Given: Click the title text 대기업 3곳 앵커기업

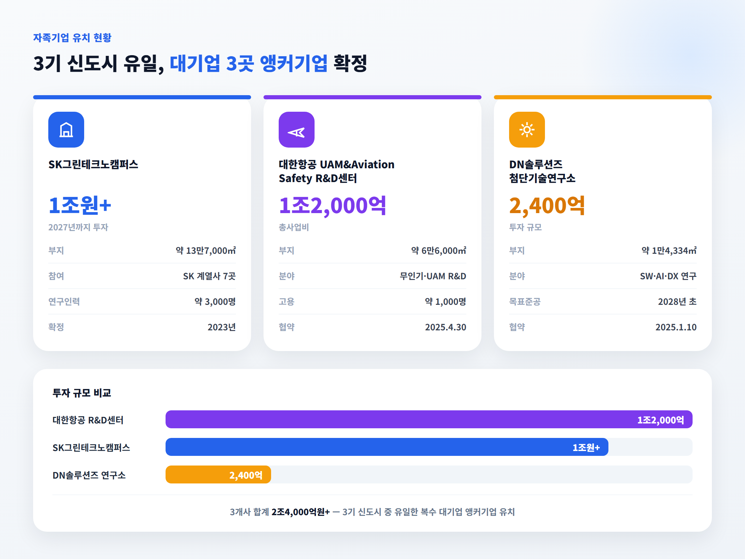Looking at the screenshot, I should [x=248, y=63].
